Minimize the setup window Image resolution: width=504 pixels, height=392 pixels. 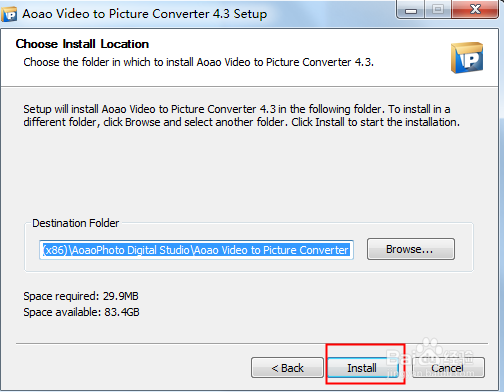tap(411, 10)
